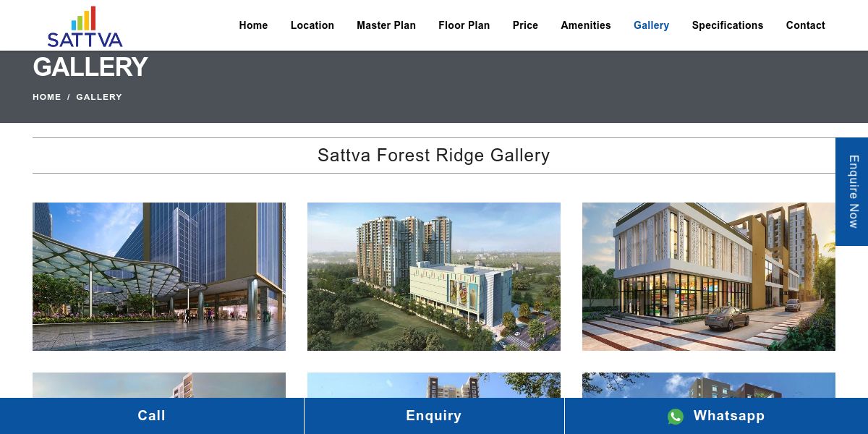Open the Home menu item
The image size is (868, 434).
253,25
